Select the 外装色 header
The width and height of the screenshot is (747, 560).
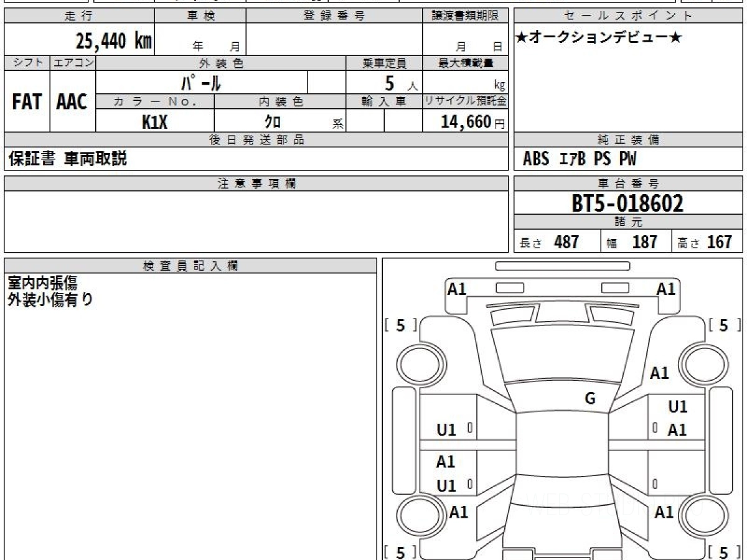pos(221,63)
